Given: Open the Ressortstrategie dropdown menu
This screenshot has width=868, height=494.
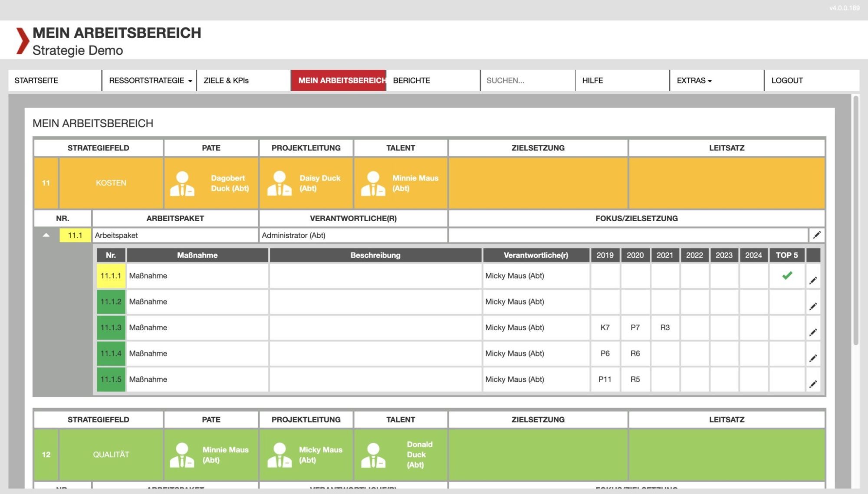Looking at the screenshot, I should coord(149,81).
